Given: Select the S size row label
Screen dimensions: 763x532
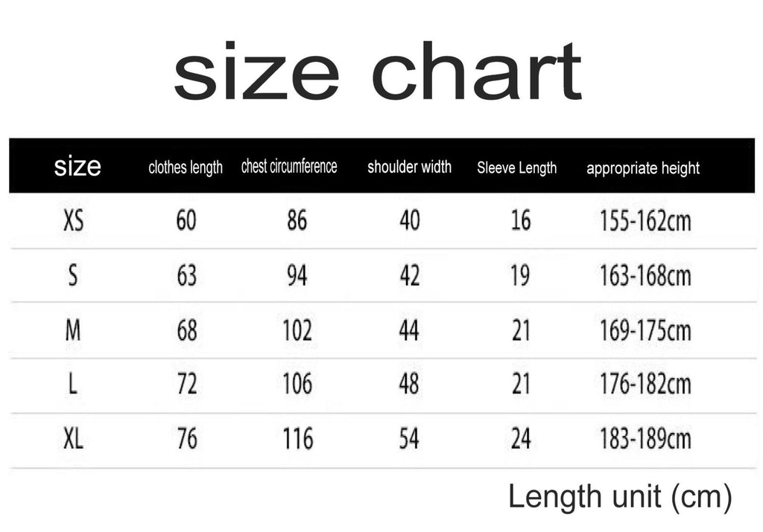Looking at the screenshot, I should point(73,276).
